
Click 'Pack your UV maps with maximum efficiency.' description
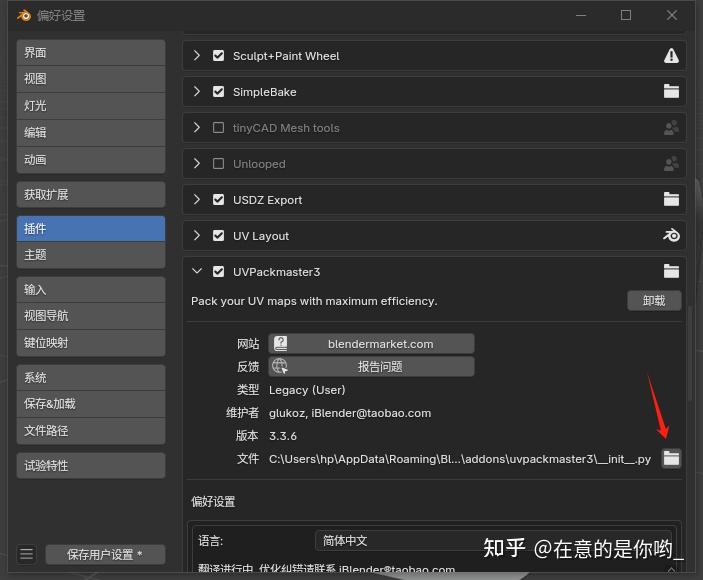tap(314, 301)
